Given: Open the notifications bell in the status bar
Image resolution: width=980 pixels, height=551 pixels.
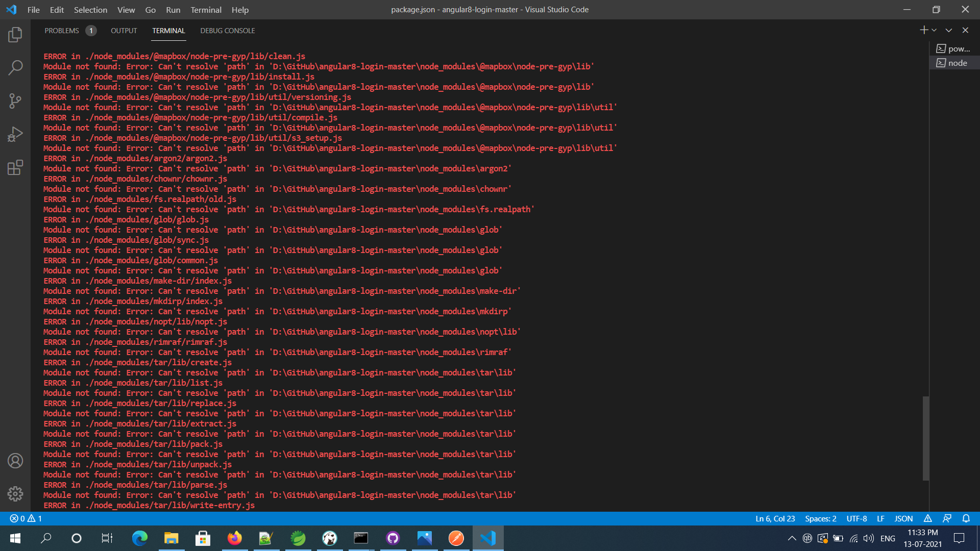Looking at the screenshot, I should 966,518.
